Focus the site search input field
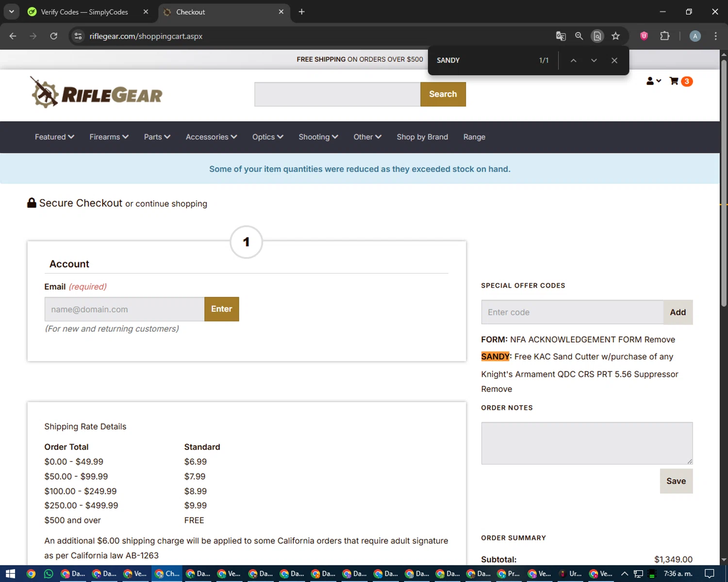728x582 pixels. [337, 94]
